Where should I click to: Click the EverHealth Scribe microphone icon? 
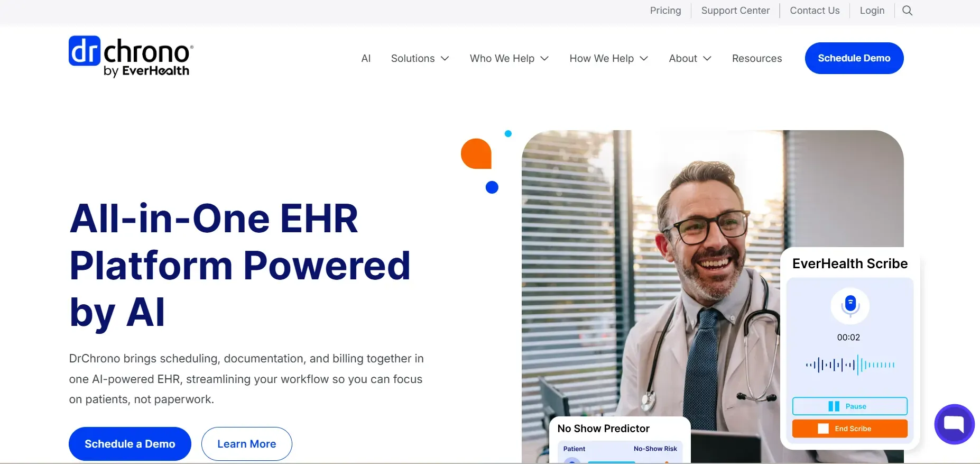[850, 305]
